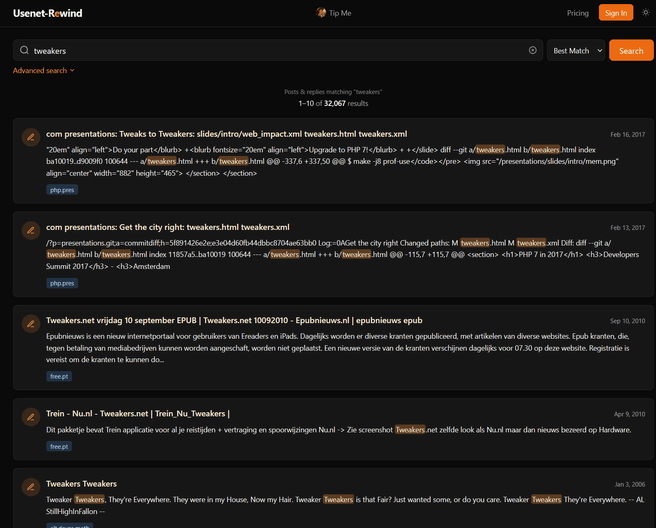Focus the search field containing tweakers
This screenshot has height=528, width=656.
[278, 50]
